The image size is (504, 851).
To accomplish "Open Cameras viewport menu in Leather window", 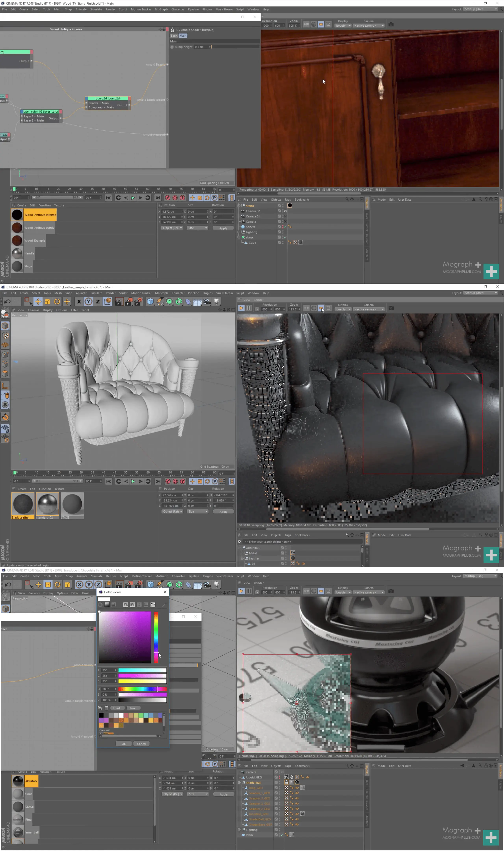I will pyautogui.click(x=33, y=310).
